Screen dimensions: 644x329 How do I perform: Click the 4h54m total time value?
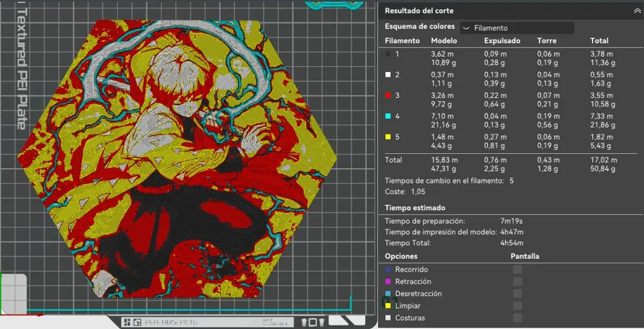[512, 243]
